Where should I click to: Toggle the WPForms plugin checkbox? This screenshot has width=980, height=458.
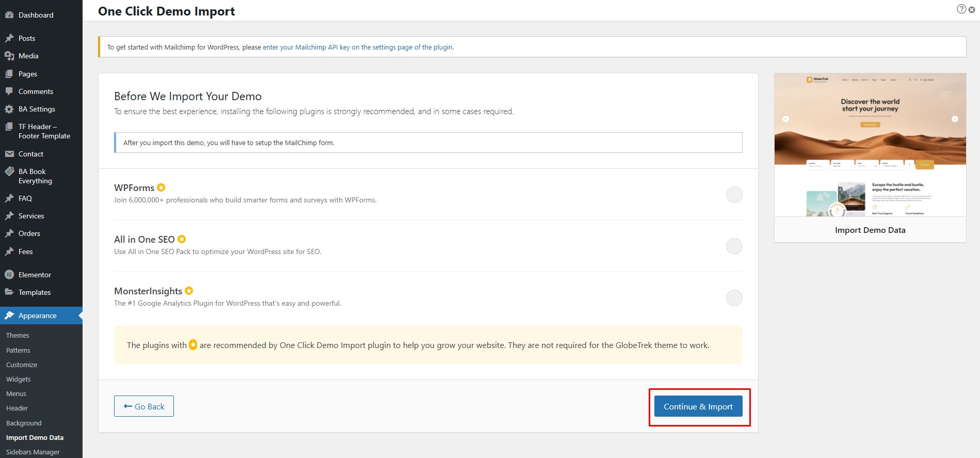point(734,195)
